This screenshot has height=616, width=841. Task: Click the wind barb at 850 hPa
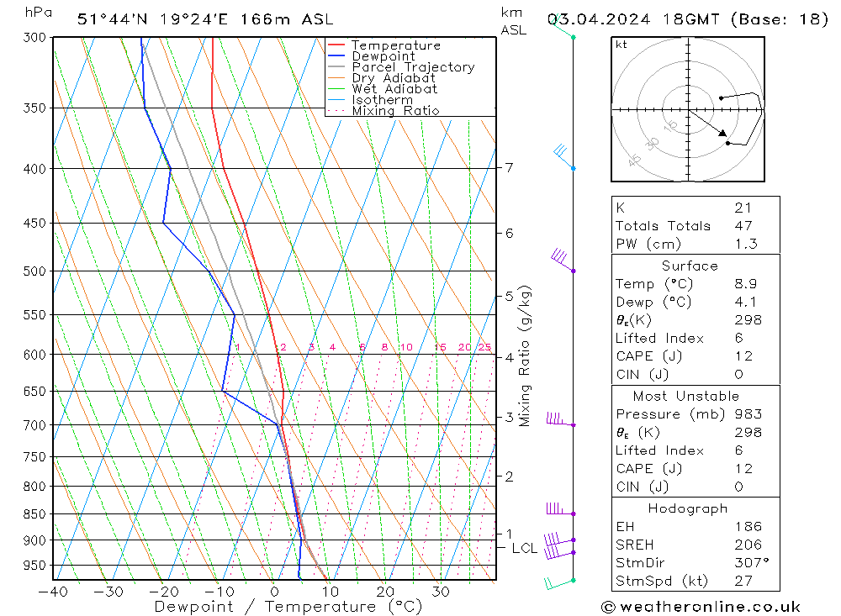tap(560, 508)
